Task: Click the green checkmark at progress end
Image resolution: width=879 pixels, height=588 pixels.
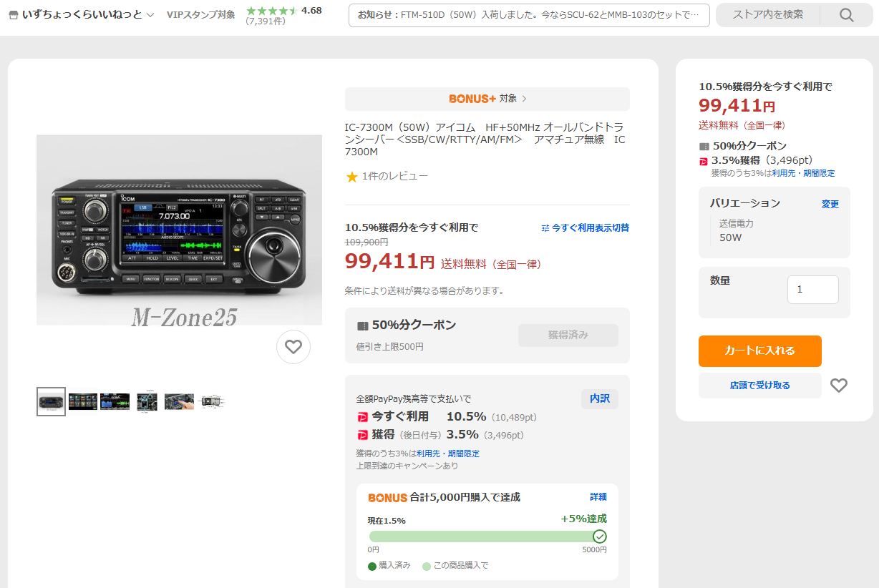Action: 600,536
